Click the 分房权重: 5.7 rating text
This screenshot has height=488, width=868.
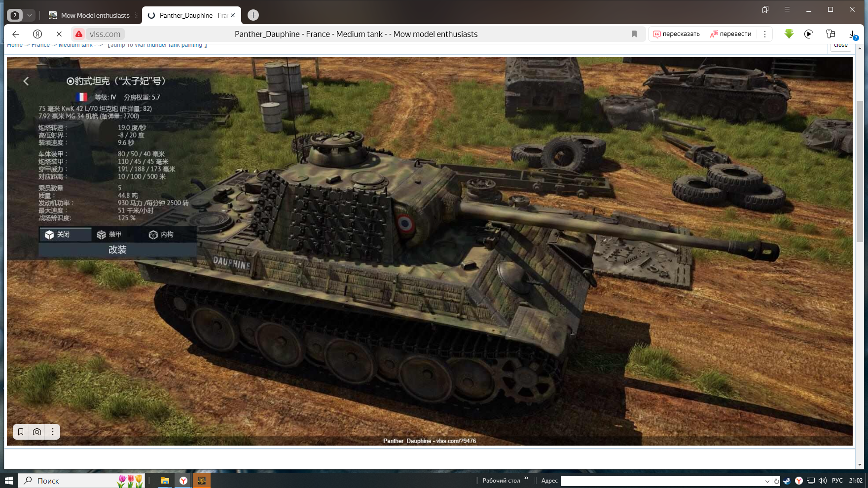(142, 97)
